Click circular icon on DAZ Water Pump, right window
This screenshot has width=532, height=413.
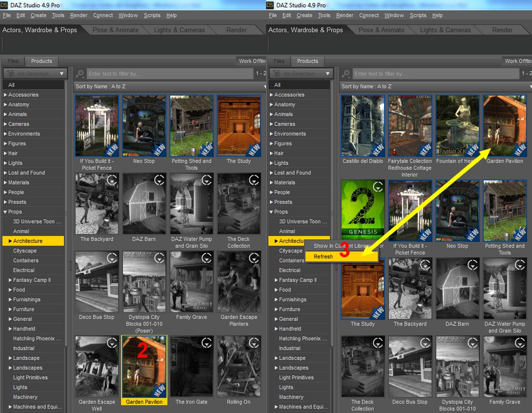[520, 265]
